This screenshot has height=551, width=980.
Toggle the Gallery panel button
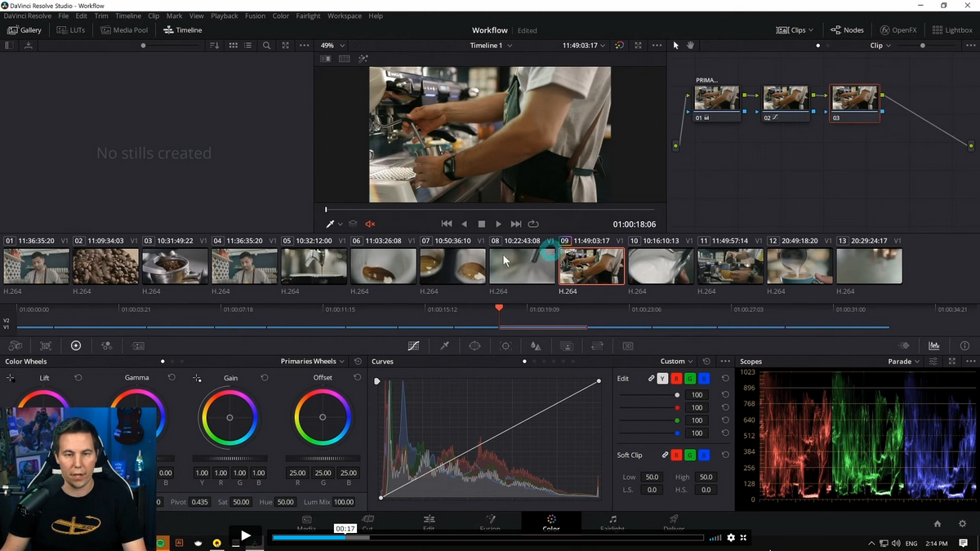(24, 30)
